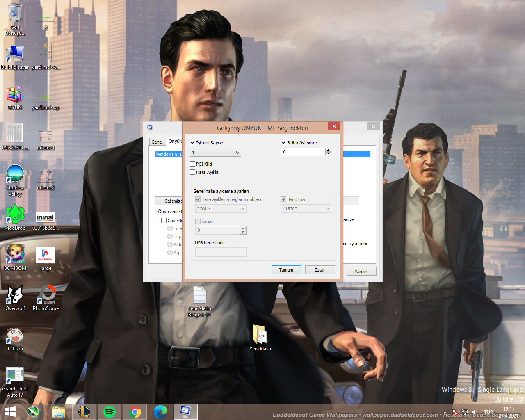
Task: Switch to the Genel tab
Action: [x=157, y=142]
